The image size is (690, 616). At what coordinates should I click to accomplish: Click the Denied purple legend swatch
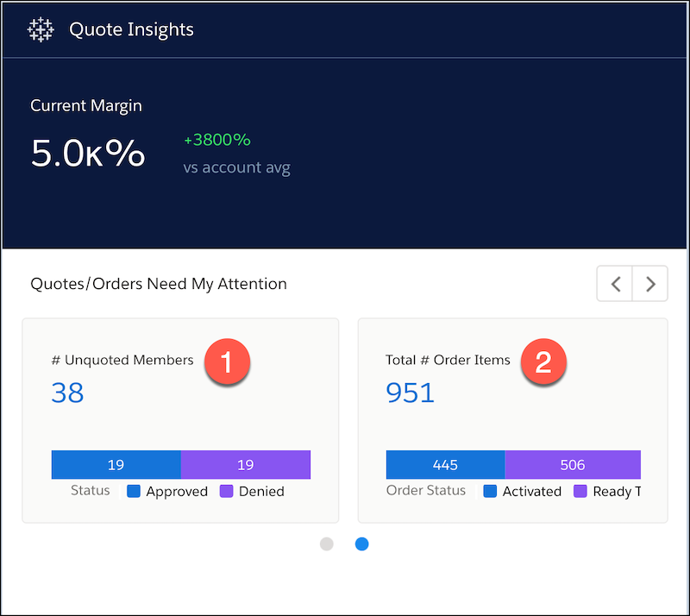(226, 491)
